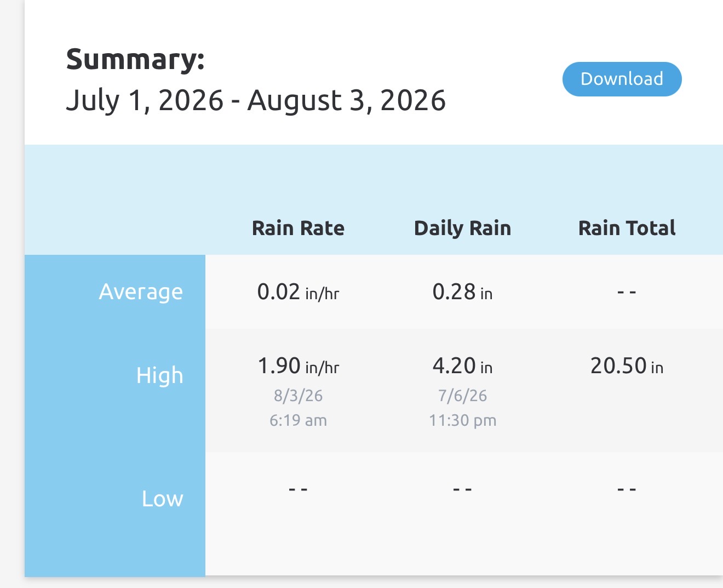Click the High row label
The image size is (723, 588).
pos(159,375)
